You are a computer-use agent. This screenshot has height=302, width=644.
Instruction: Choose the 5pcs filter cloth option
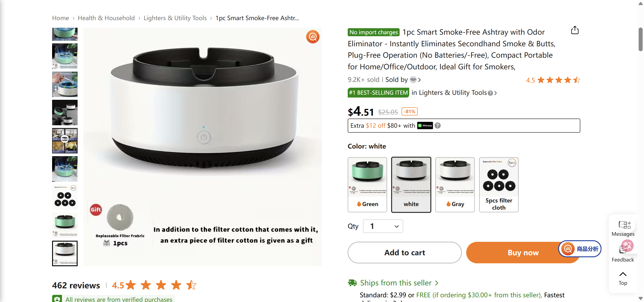498,185
